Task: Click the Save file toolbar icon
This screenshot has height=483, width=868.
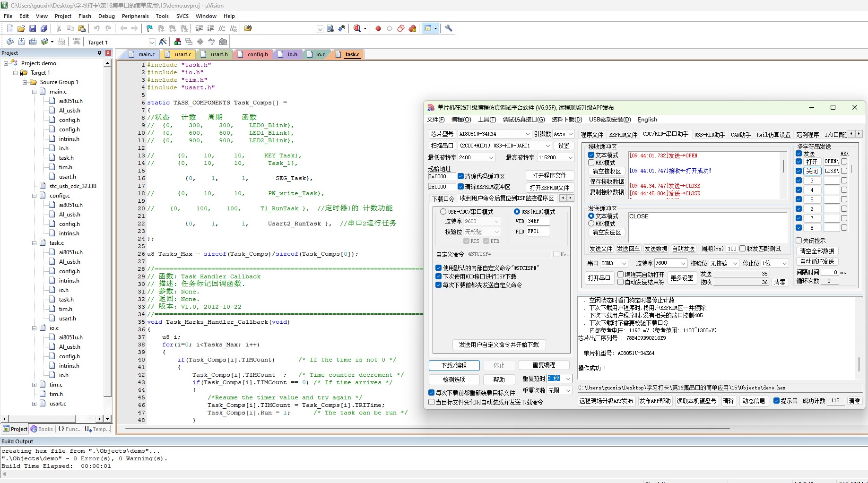Action: pos(33,28)
